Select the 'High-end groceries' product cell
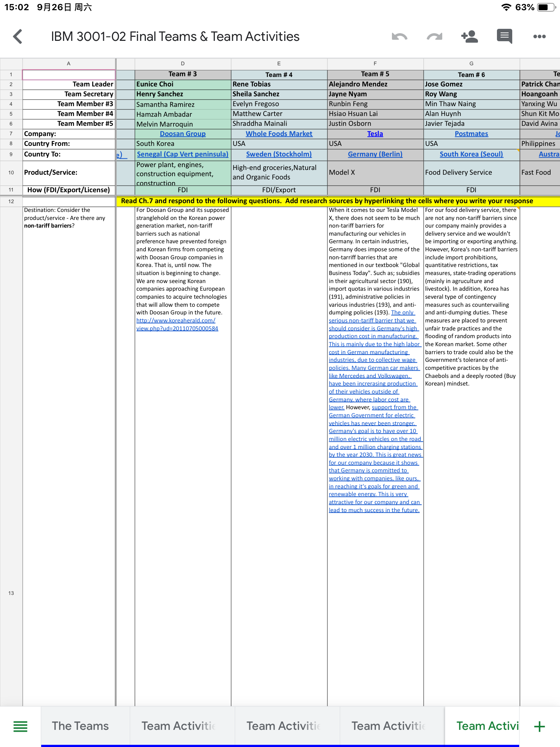 click(279, 173)
